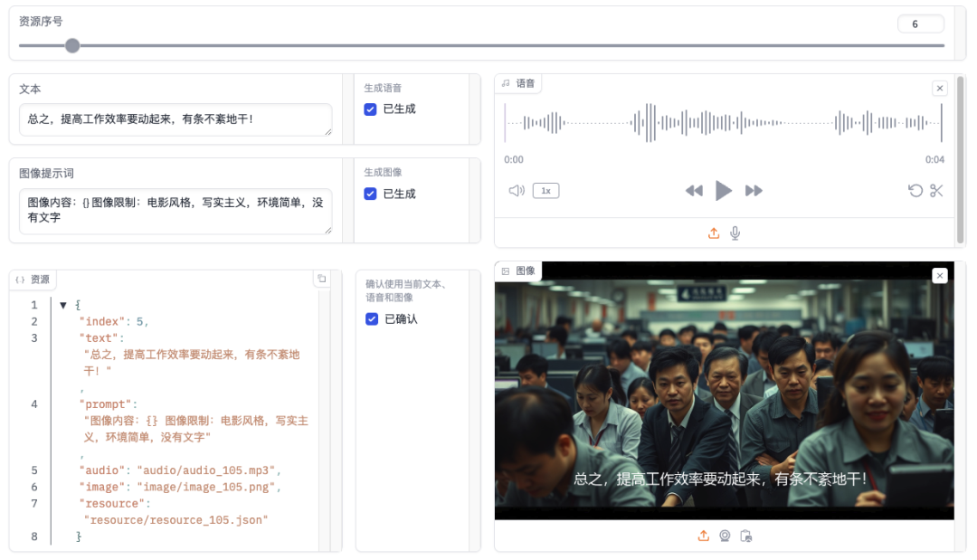Screen dimensions: 977x560
Task: Remove the image with its X button
Action: pyautogui.click(x=940, y=275)
